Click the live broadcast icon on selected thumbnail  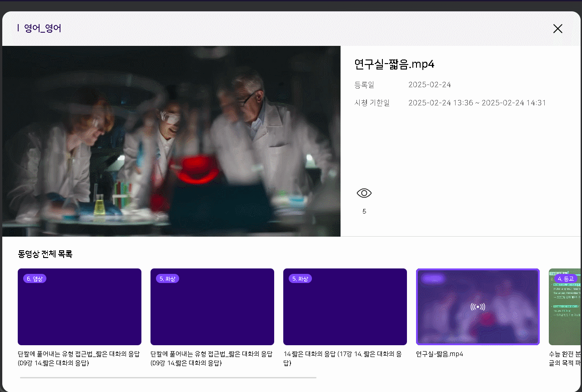point(477,307)
